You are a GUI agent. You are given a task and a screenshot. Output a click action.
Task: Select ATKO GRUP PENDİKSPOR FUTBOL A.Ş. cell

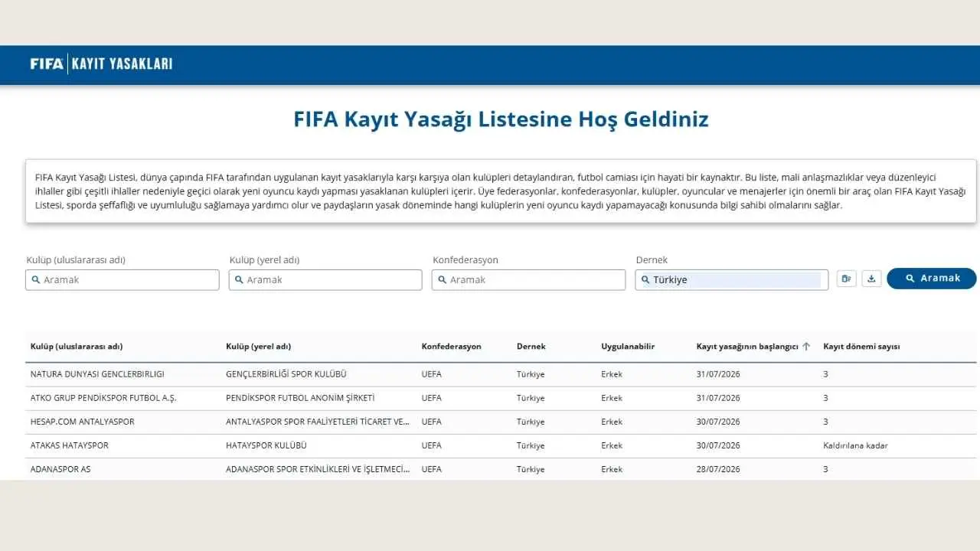point(103,398)
